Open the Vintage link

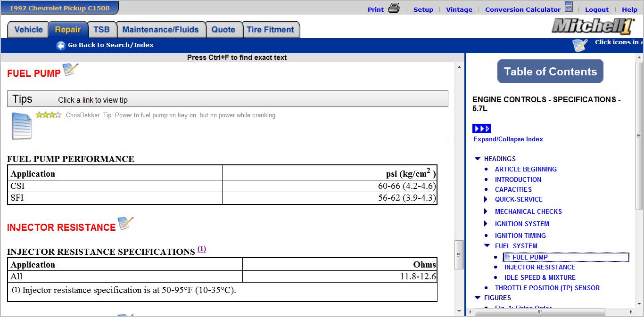pyautogui.click(x=459, y=9)
